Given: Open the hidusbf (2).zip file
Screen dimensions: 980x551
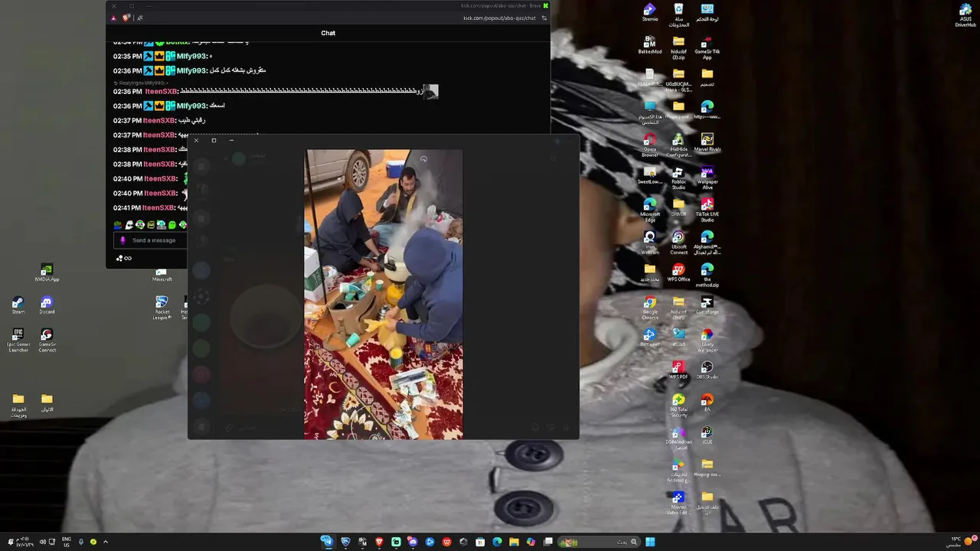Looking at the screenshot, I should tap(678, 47).
